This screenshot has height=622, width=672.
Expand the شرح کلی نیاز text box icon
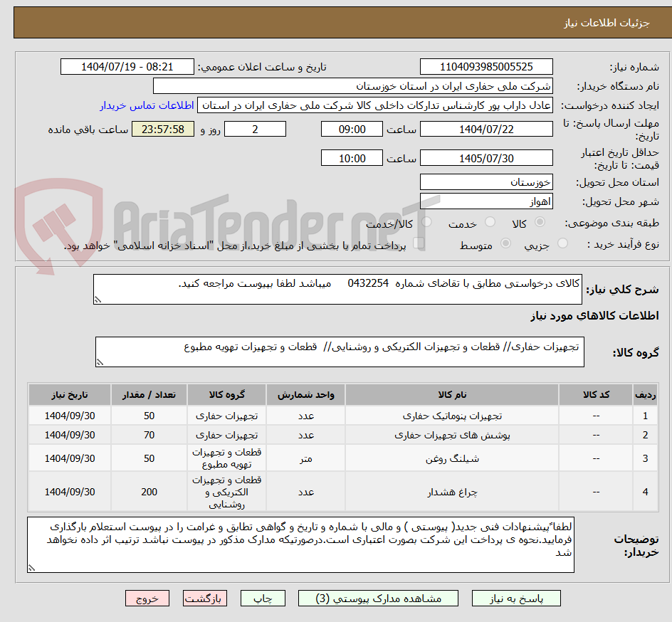pos(100,299)
